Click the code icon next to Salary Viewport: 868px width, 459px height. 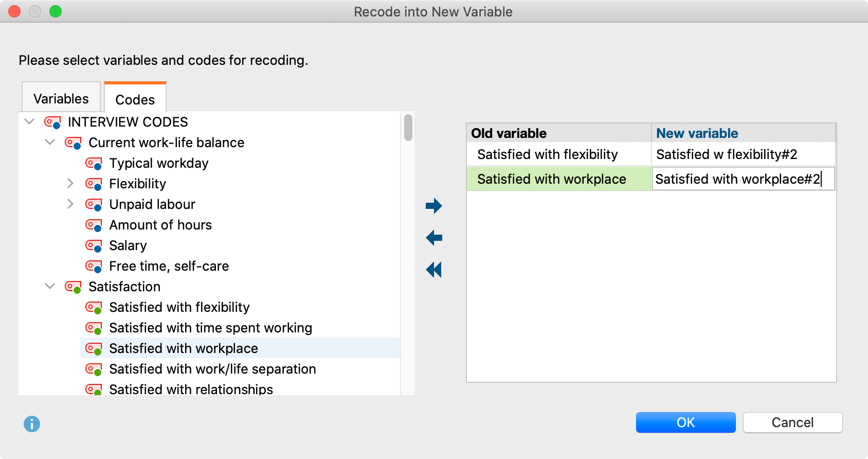point(94,246)
